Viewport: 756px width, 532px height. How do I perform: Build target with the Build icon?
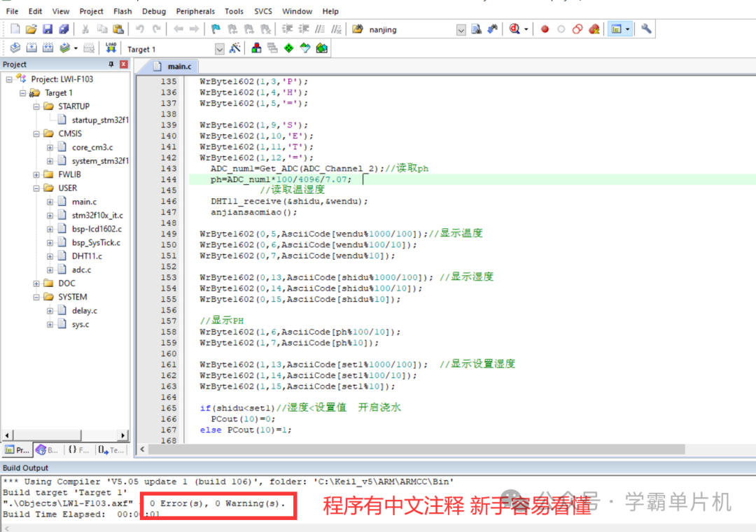click(31, 48)
